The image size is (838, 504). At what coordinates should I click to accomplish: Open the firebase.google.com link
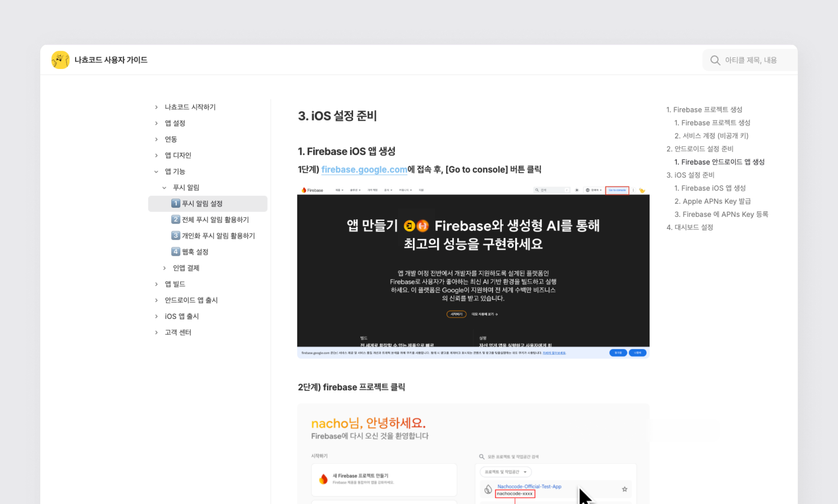tap(364, 169)
